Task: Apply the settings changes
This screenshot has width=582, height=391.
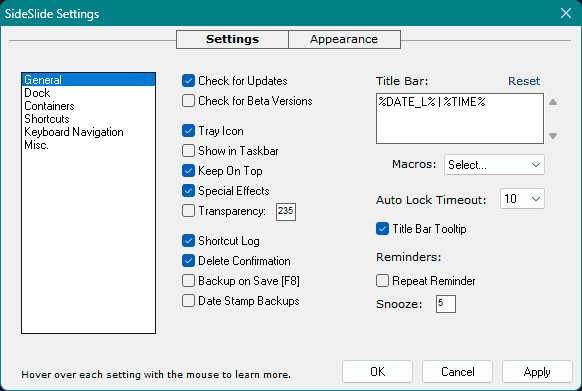Action: (x=537, y=371)
